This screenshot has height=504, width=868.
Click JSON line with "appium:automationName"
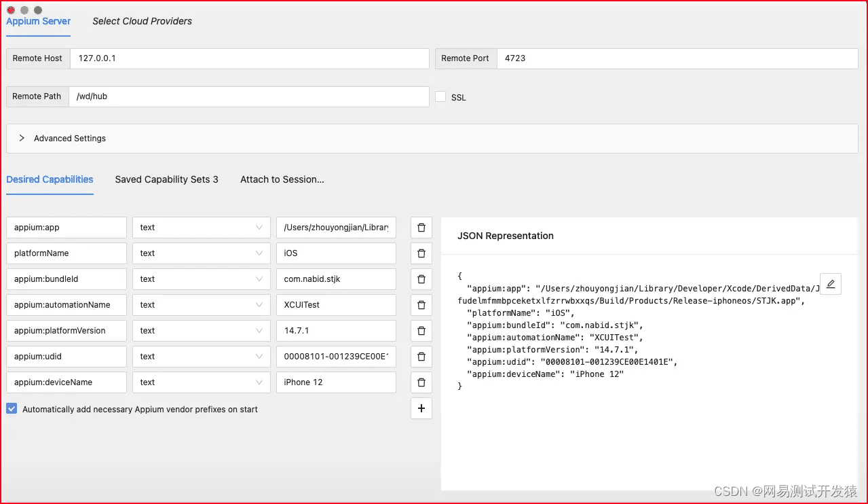click(x=554, y=338)
